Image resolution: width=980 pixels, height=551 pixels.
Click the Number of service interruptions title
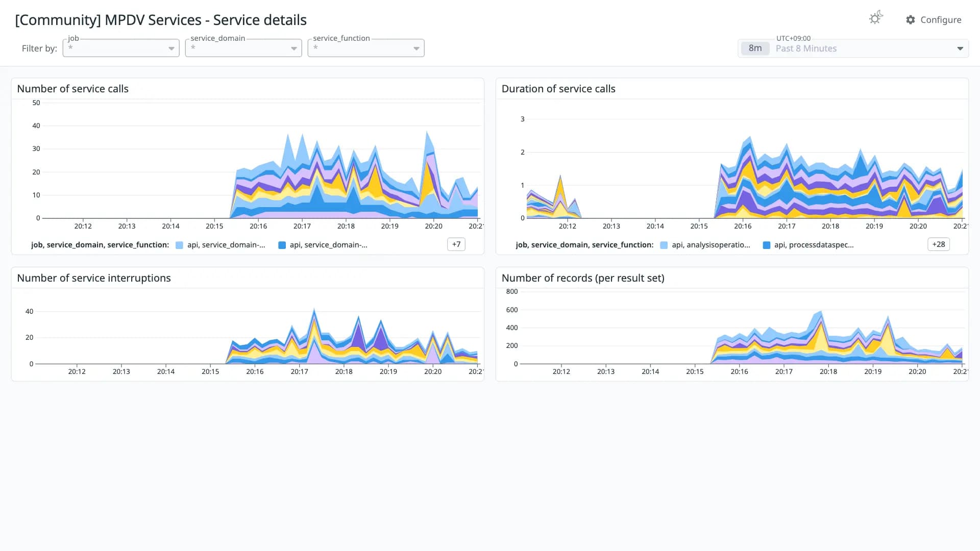[x=94, y=278]
